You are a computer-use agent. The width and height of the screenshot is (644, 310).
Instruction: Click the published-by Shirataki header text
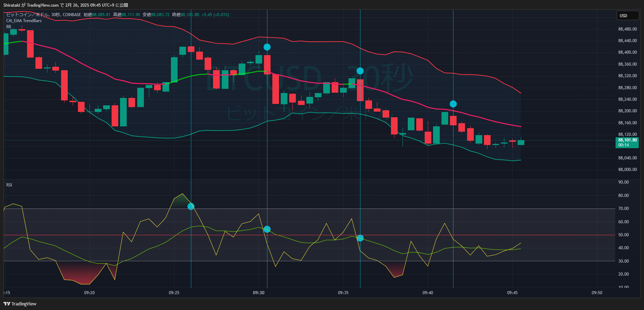coord(66,5)
